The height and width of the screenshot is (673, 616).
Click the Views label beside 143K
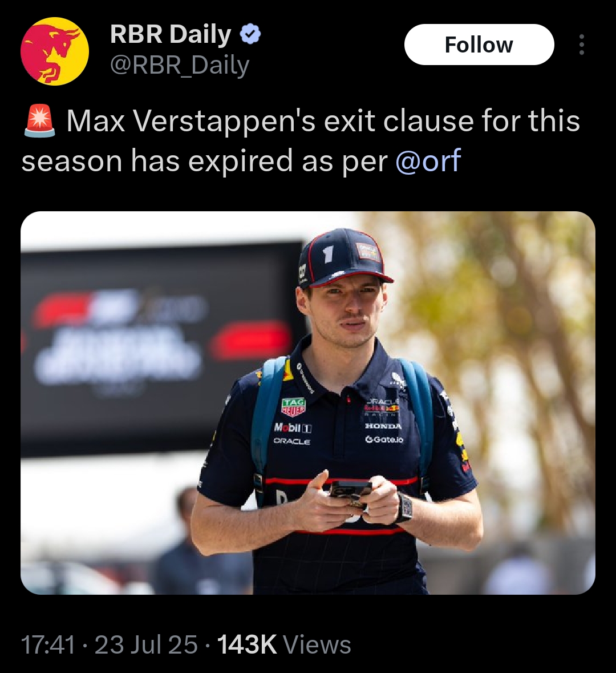point(317,644)
